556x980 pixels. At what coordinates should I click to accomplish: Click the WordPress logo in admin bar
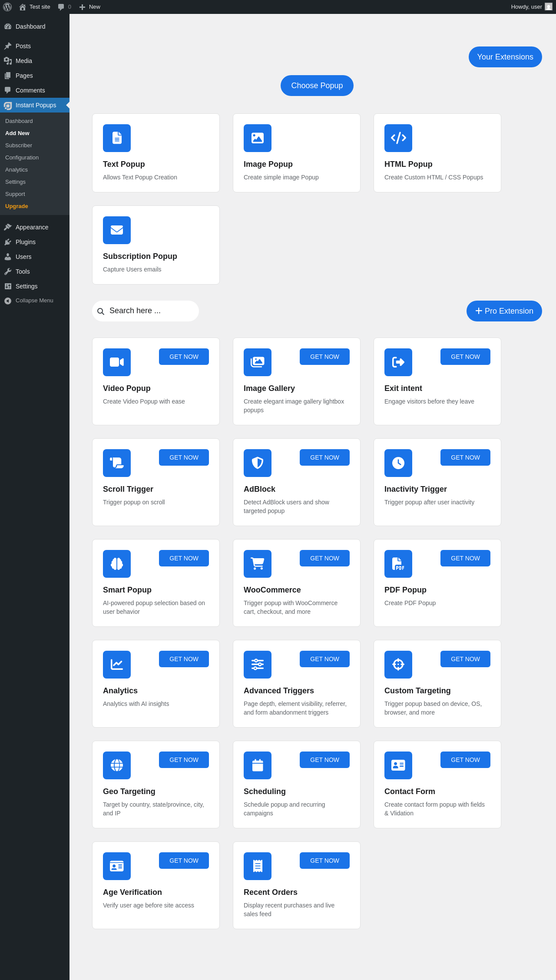point(7,7)
